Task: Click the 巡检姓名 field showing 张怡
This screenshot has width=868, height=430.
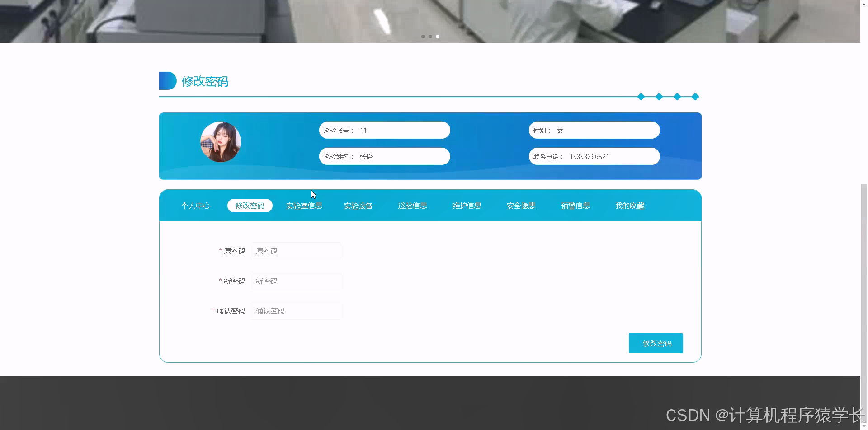Action: tap(385, 156)
